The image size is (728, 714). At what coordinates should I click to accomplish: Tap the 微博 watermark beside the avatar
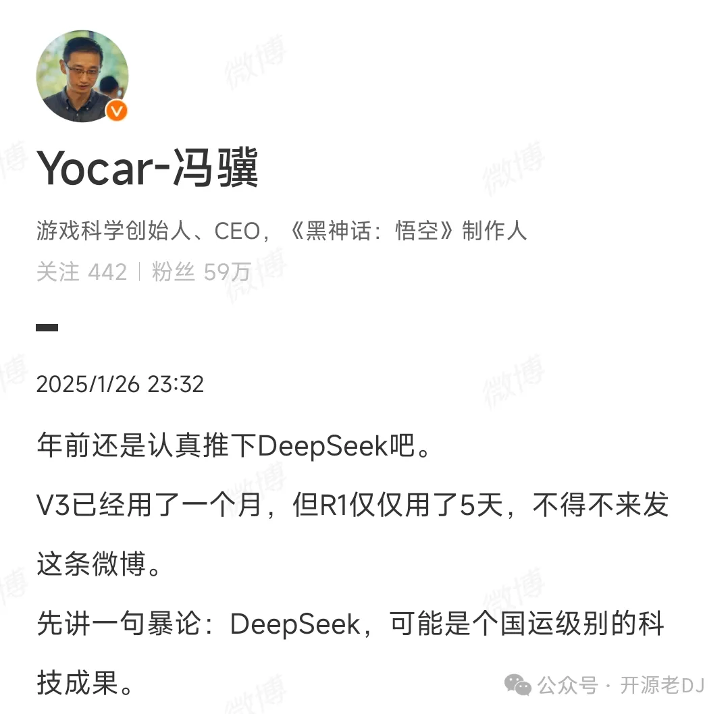255,61
